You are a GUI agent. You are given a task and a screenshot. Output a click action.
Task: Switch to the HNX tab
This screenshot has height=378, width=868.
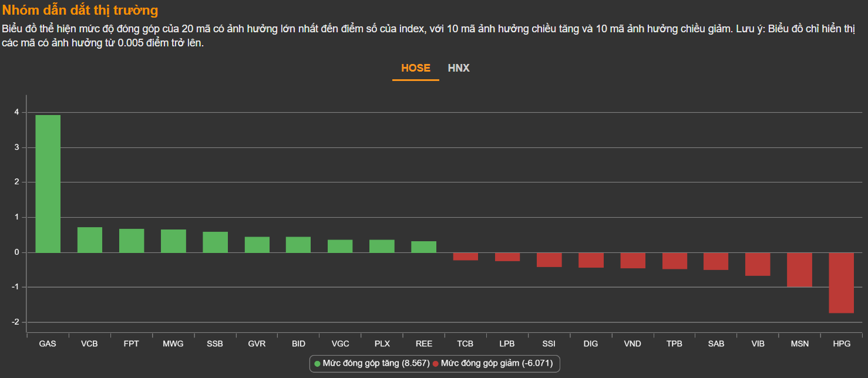pos(459,68)
